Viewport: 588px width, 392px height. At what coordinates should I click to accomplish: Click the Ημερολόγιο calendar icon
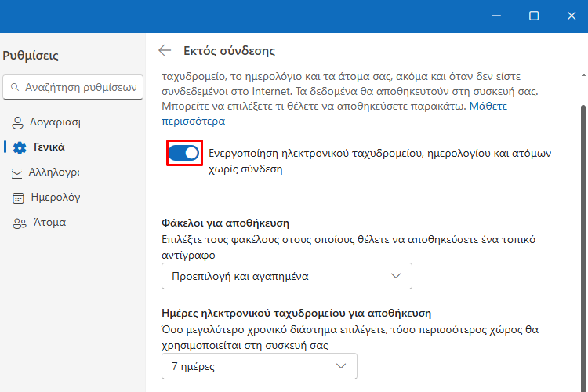click(18, 198)
